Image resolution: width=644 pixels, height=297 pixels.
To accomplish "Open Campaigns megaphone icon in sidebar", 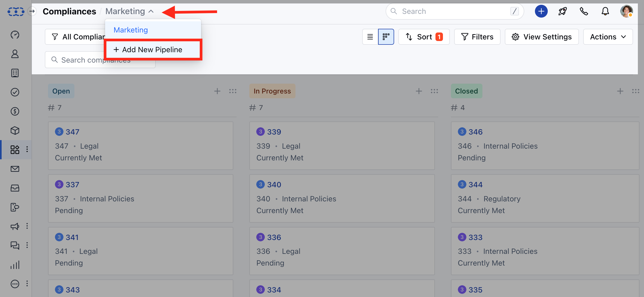I will (15, 226).
